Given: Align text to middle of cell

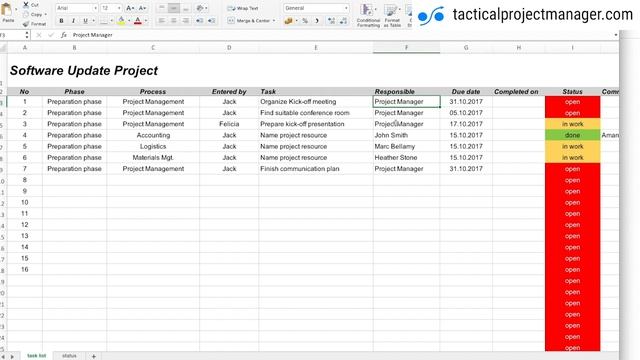Looking at the screenshot, I should tap(173, 8).
